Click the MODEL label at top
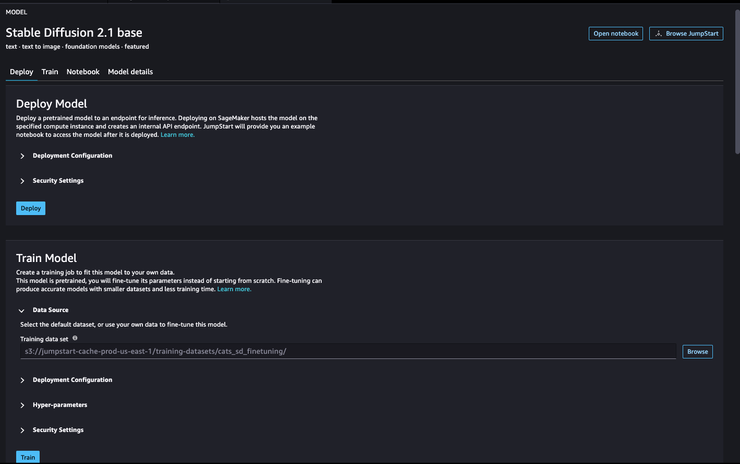This screenshot has height=464, width=740. [16, 12]
